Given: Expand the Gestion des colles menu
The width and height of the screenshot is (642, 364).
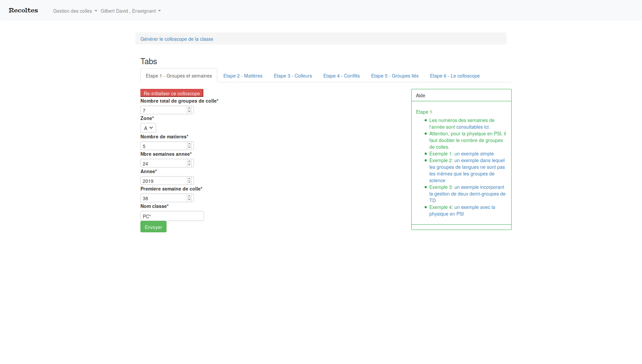Looking at the screenshot, I should (75, 11).
